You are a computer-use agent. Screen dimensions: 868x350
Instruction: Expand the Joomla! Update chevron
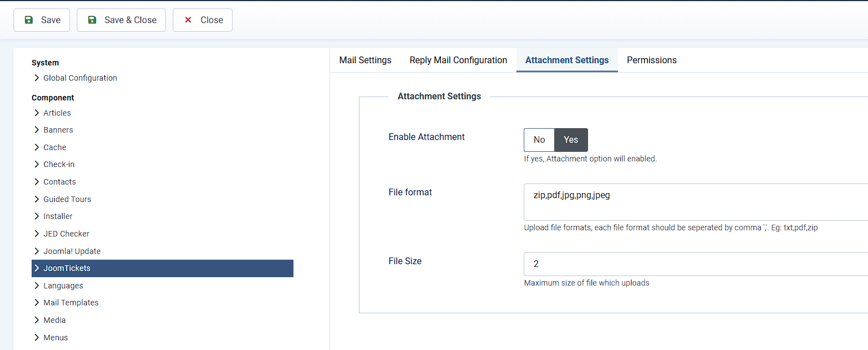point(37,251)
